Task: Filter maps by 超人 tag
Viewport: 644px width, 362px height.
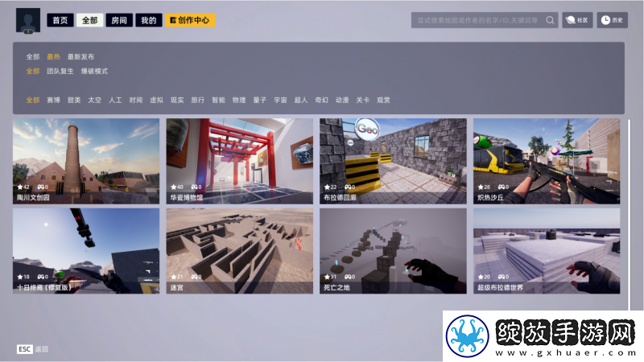Action: (300, 100)
